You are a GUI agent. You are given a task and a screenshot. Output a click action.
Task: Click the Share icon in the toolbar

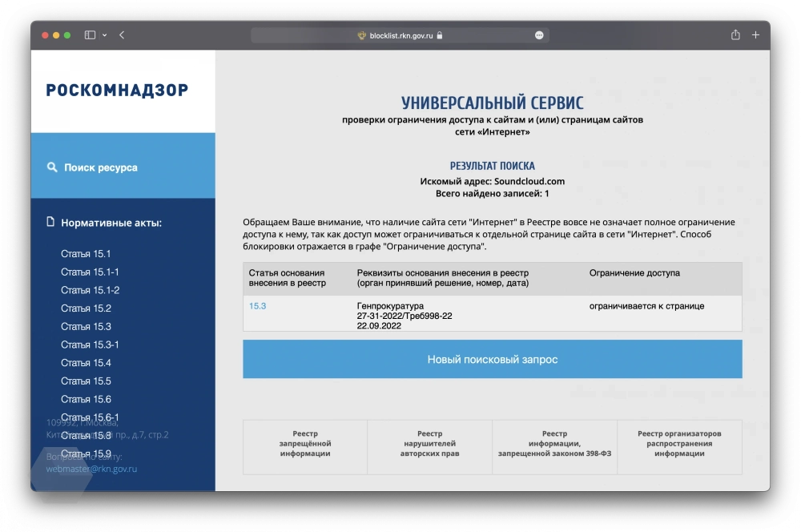pos(735,35)
